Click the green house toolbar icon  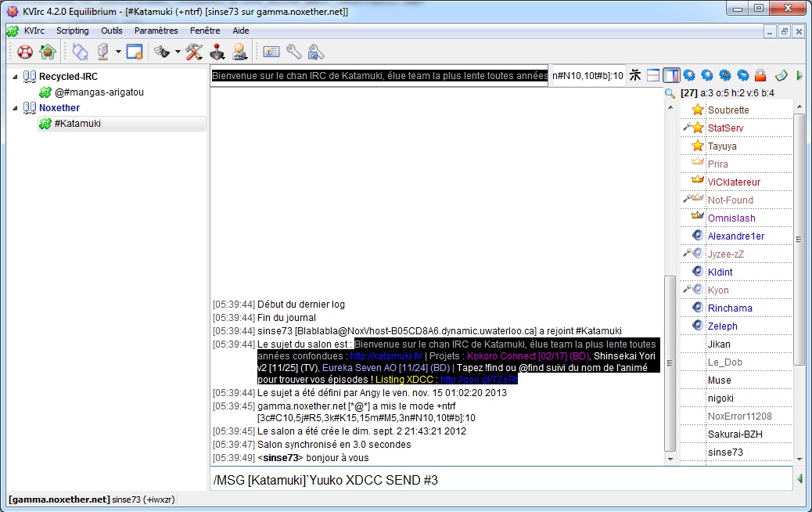point(48,52)
